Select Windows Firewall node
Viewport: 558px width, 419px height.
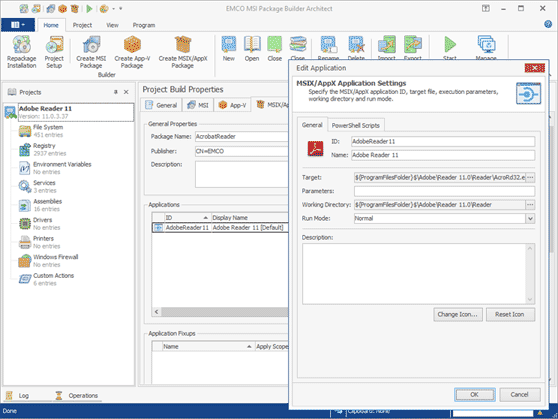pyautogui.click(x=48, y=261)
